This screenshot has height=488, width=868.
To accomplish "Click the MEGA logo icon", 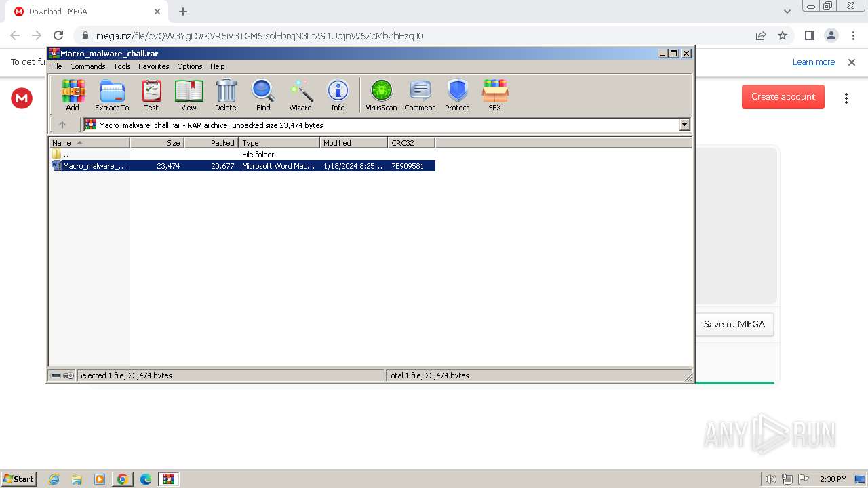I will pyautogui.click(x=22, y=99).
